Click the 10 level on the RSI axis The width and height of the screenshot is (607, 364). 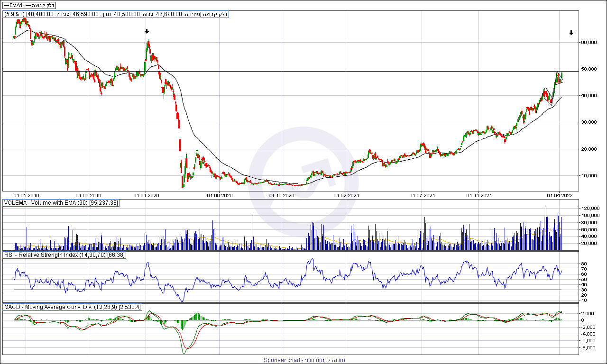point(585,300)
